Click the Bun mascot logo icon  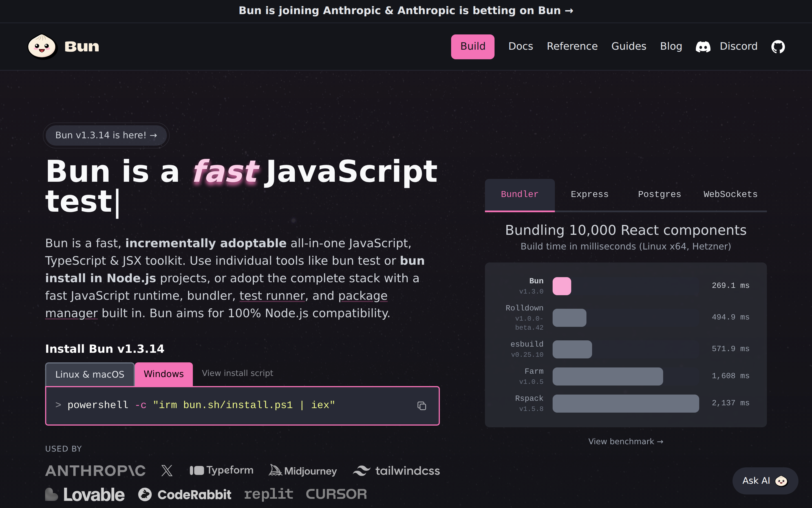point(42,46)
